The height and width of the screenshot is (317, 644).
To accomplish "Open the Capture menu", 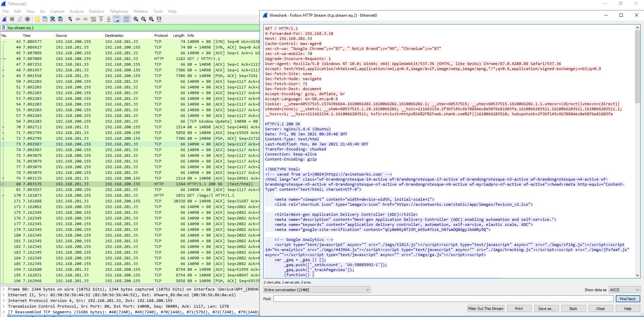I will pyautogui.click(x=57, y=11).
